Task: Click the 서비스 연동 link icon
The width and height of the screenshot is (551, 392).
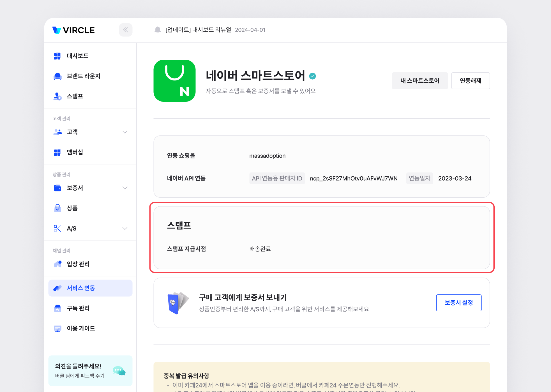Action: point(57,288)
